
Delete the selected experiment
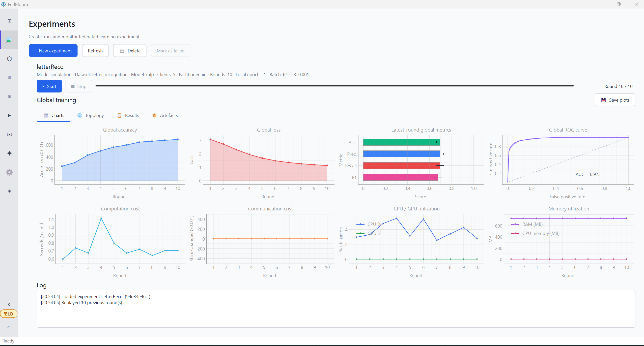click(x=130, y=51)
